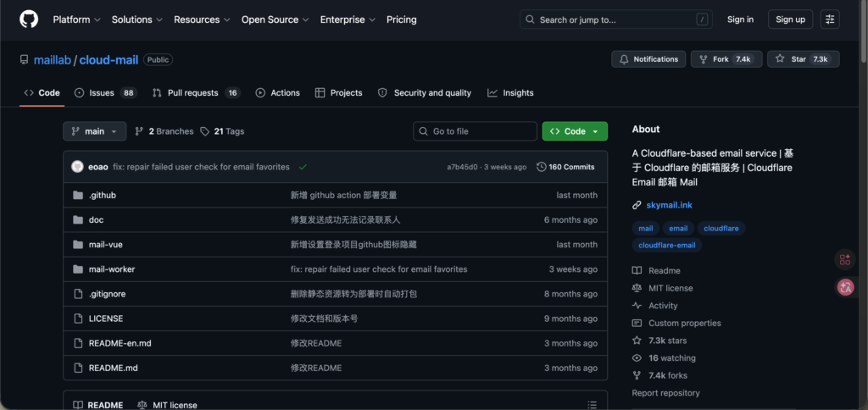Open the doc folder

click(x=96, y=219)
